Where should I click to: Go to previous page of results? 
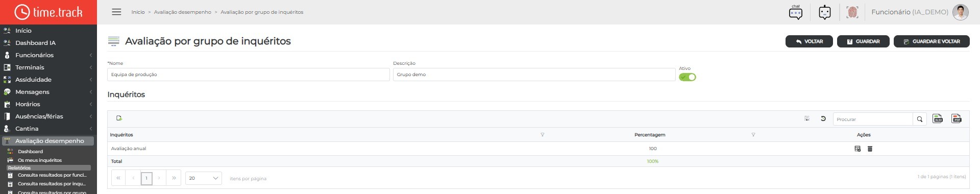coord(133,178)
